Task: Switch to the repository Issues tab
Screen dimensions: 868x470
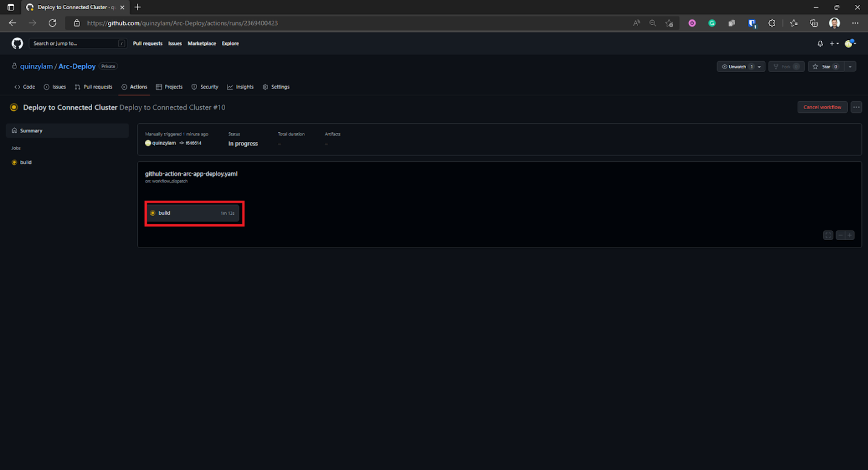Action: 55,87
